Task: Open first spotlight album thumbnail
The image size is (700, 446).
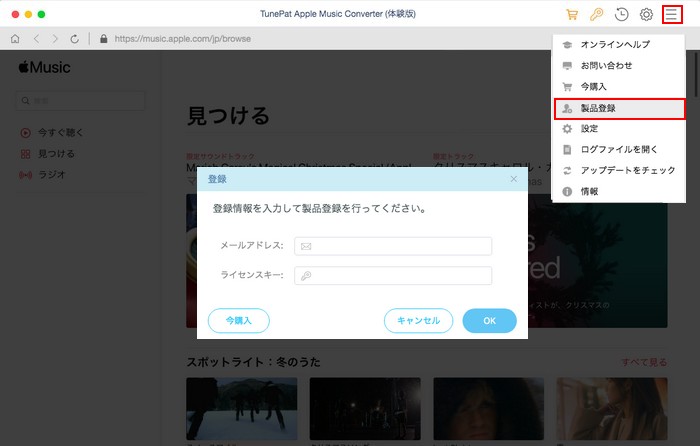Action: tap(242, 408)
